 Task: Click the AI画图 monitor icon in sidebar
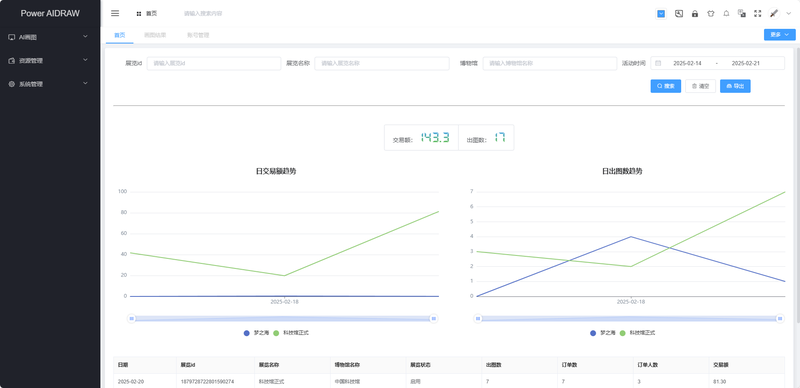tap(12, 37)
